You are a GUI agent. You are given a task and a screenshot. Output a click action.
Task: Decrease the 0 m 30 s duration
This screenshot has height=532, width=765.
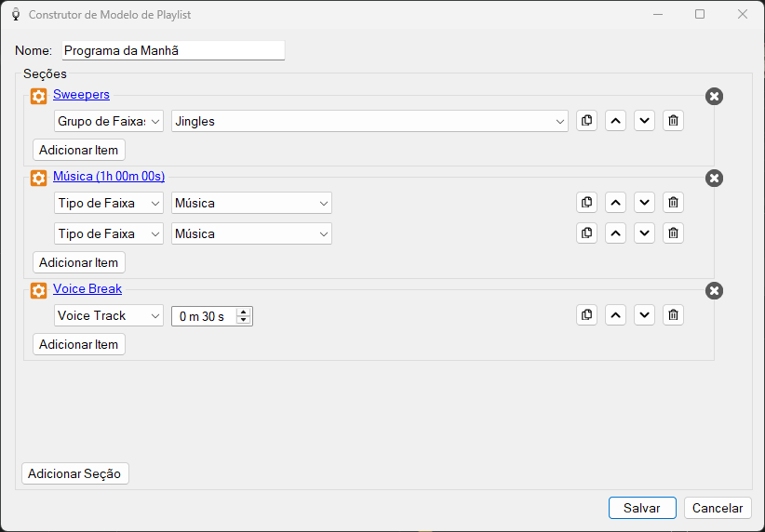(x=243, y=320)
